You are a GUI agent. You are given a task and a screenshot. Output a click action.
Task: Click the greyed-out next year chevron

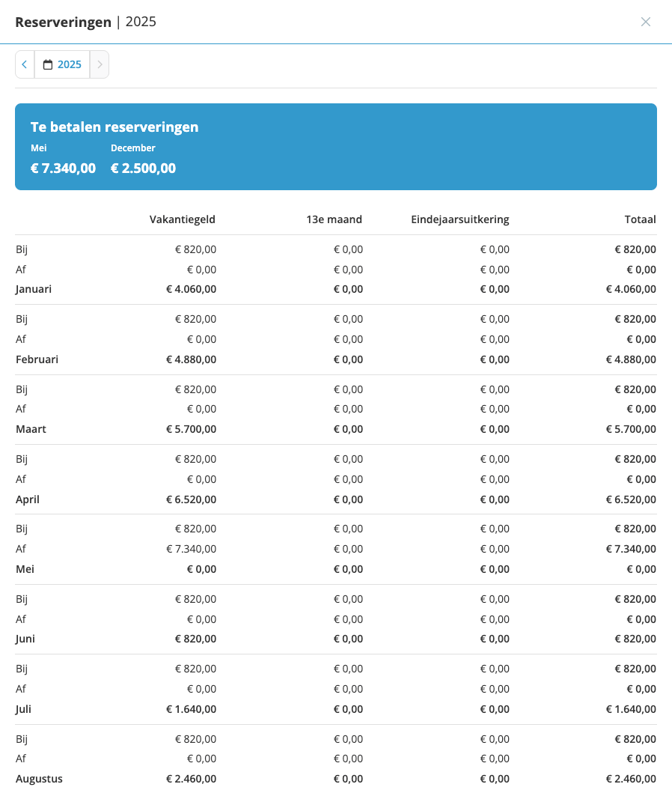[100, 64]
